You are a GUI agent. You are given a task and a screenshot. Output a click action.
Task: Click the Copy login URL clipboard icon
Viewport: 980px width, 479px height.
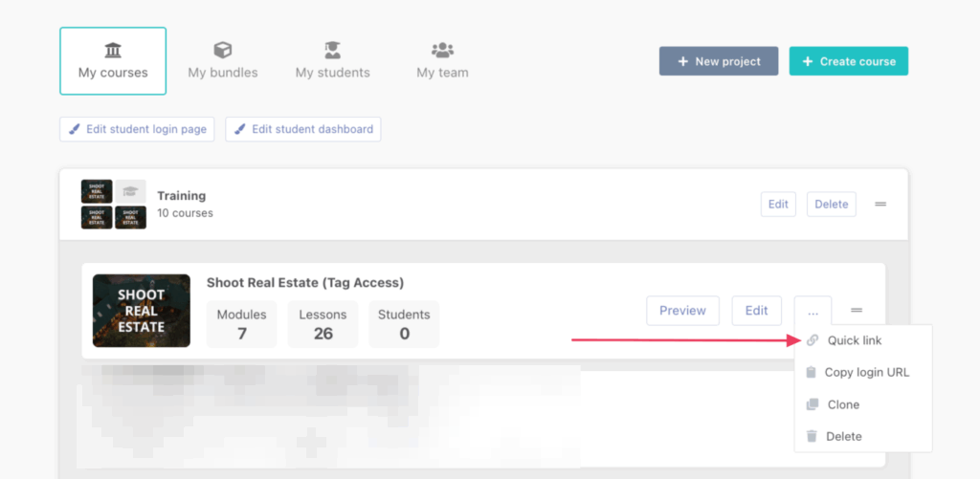(x=811, y=372)
